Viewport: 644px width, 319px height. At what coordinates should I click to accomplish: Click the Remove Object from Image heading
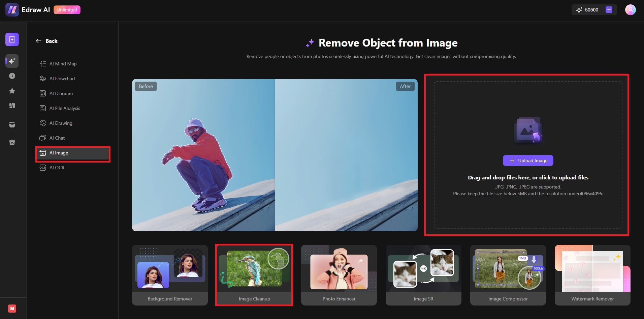(388, 43)
